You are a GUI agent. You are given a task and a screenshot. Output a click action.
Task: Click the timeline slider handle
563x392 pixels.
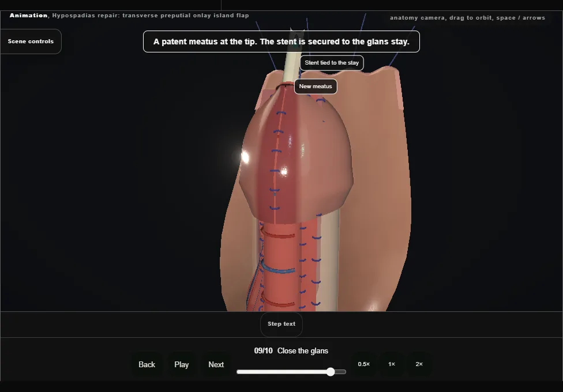click(331, 372)
